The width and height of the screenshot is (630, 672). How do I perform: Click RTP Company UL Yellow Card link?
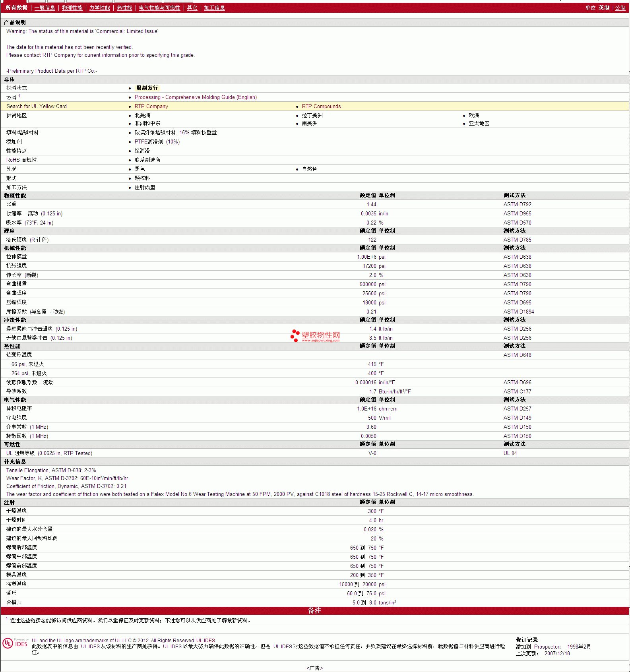tap(151, 106)
